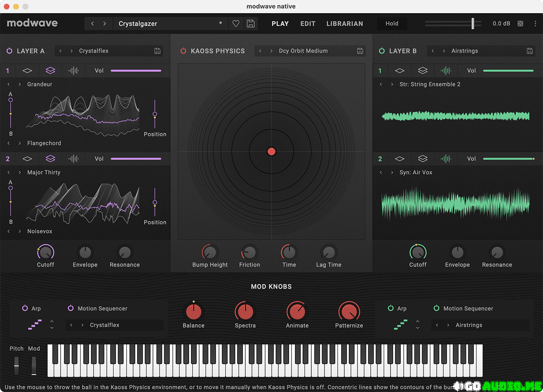Click the Friction knob
Viewport: 543px width, 392px height.
[x=249, y=252]
